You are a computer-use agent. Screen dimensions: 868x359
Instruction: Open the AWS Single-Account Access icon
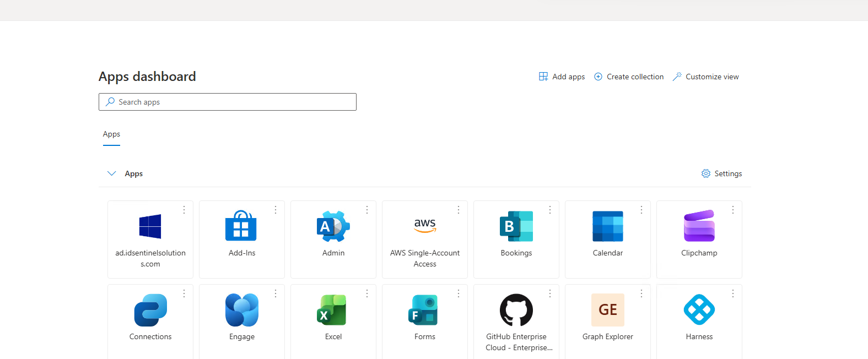[425, 225]
